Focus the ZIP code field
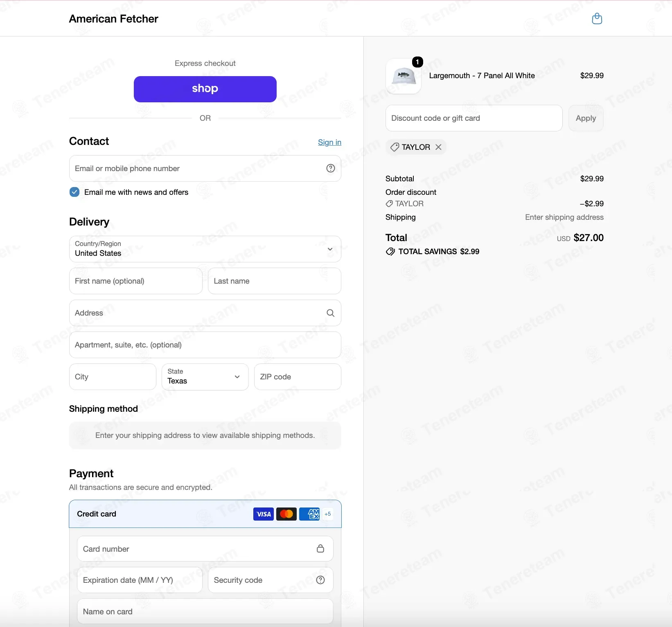This screenshot has height=627, width=672. point(298,377)
